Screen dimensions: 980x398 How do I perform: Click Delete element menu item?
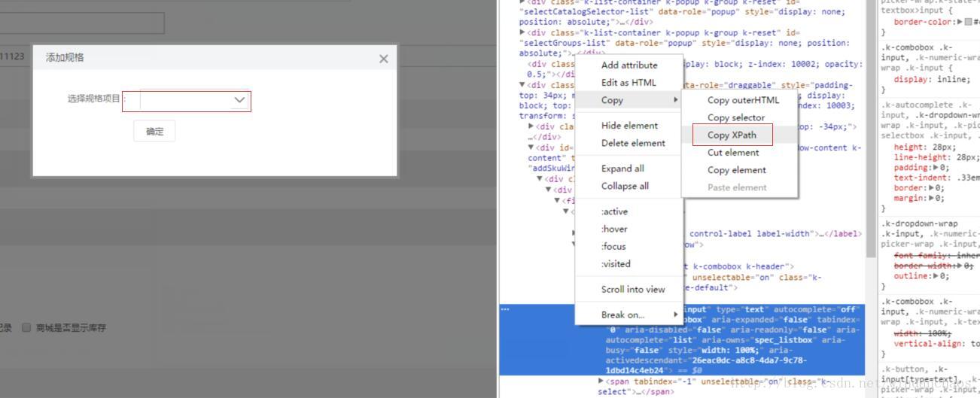coord(632,143)
